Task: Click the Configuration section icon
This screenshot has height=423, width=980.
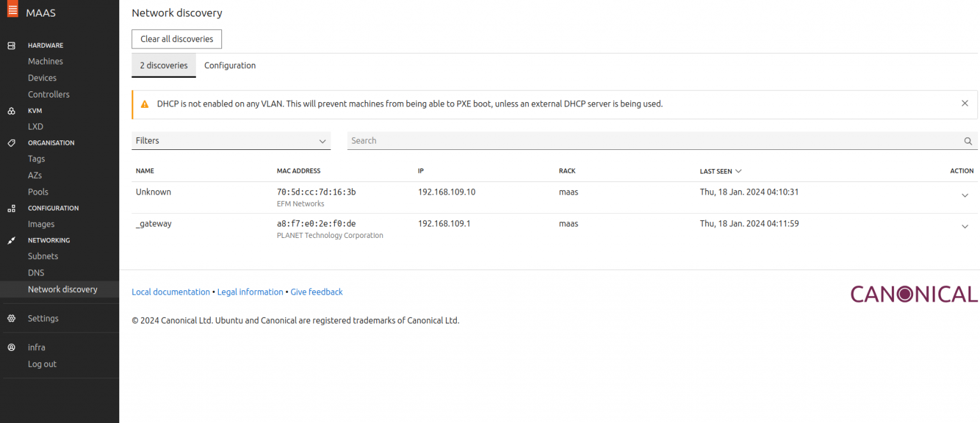Action: (11, 209)
